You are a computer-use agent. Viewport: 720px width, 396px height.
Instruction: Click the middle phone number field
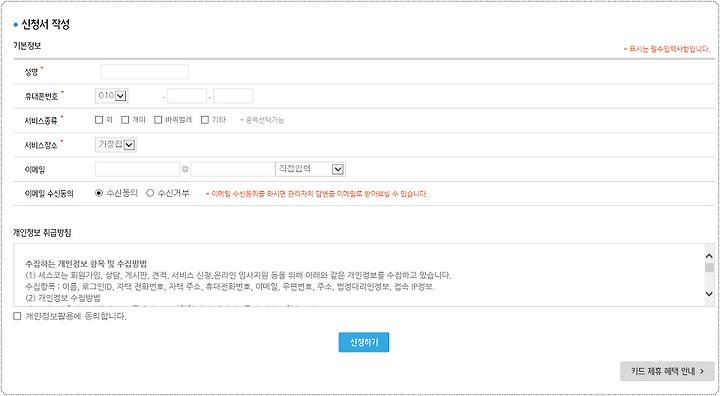click(x=187, y=96)
